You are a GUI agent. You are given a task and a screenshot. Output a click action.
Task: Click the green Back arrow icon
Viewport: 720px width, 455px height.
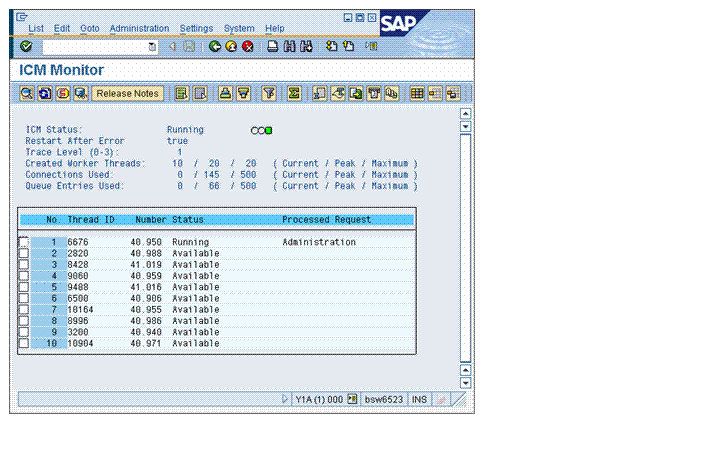click(x=214, y=46)
